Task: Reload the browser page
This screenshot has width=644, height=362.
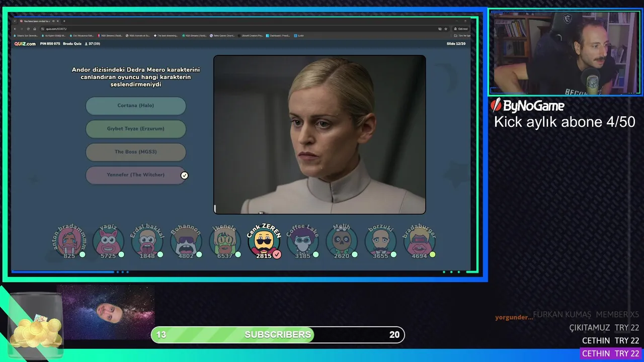Action: coord(28,29)
